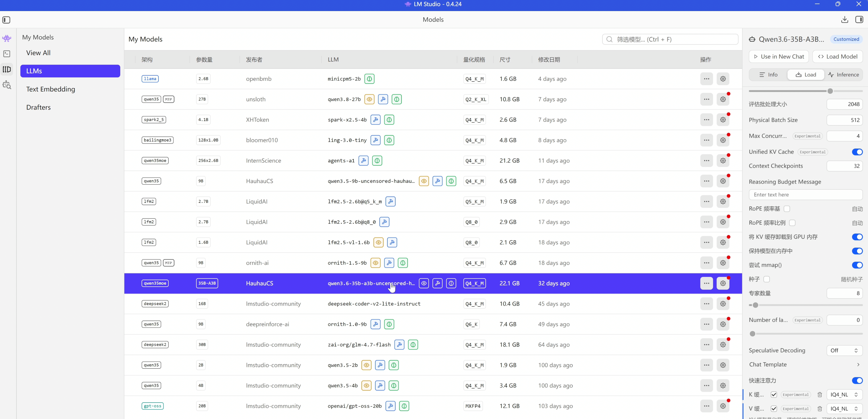Adjust the 专家数量 slider
868x419 pixels.
pos(755,305)
